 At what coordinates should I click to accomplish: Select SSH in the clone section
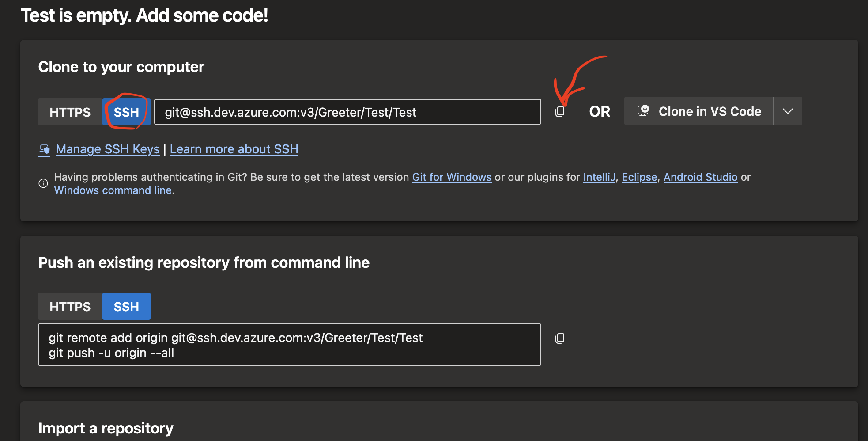[126, 112]
